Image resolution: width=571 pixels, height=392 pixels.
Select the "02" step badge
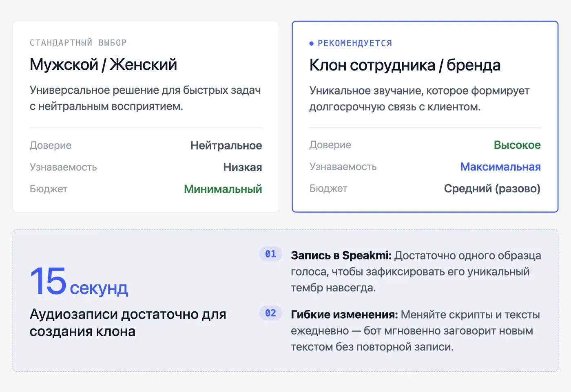[271, 313]
